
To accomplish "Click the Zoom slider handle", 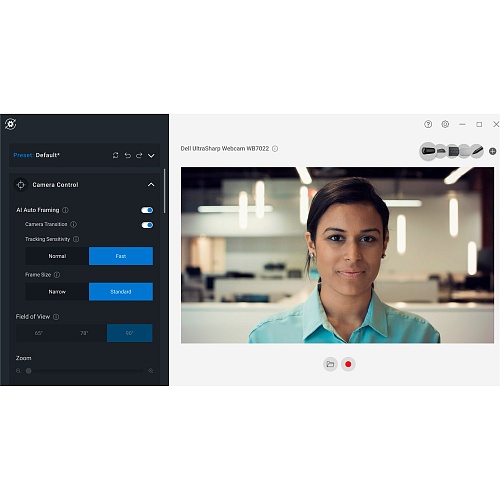I will point(29,371).
